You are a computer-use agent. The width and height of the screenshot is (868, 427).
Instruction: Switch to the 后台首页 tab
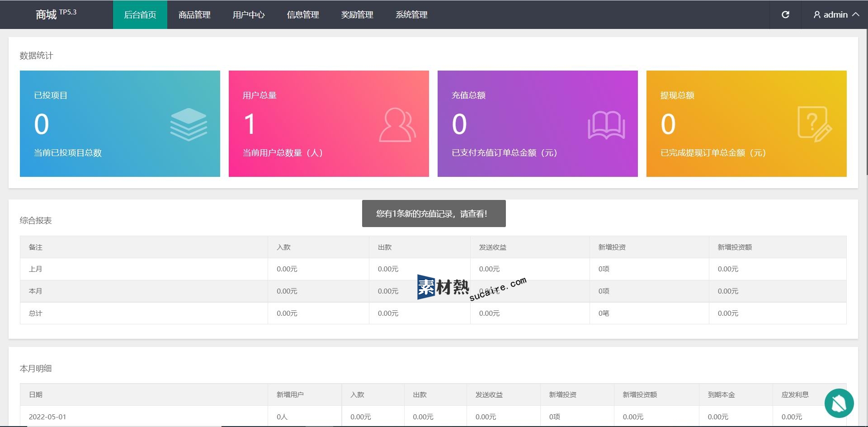(x=140, y=15)
